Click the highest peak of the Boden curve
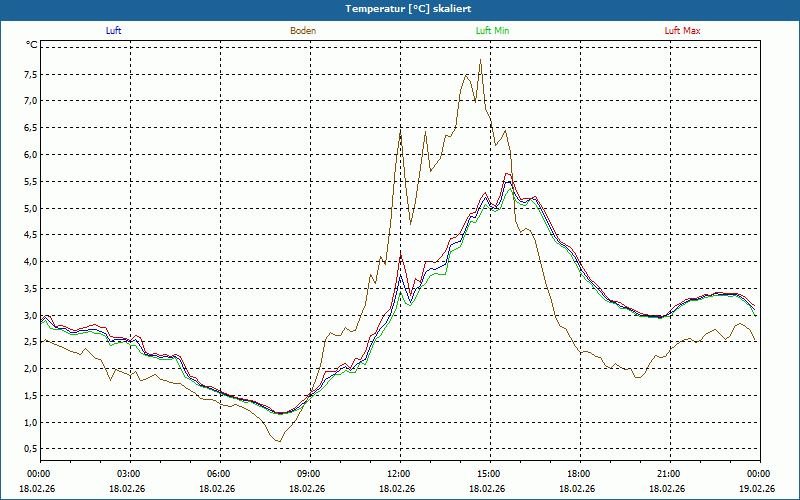The width and height of the screenshot is (800, 500). (481, 60)
